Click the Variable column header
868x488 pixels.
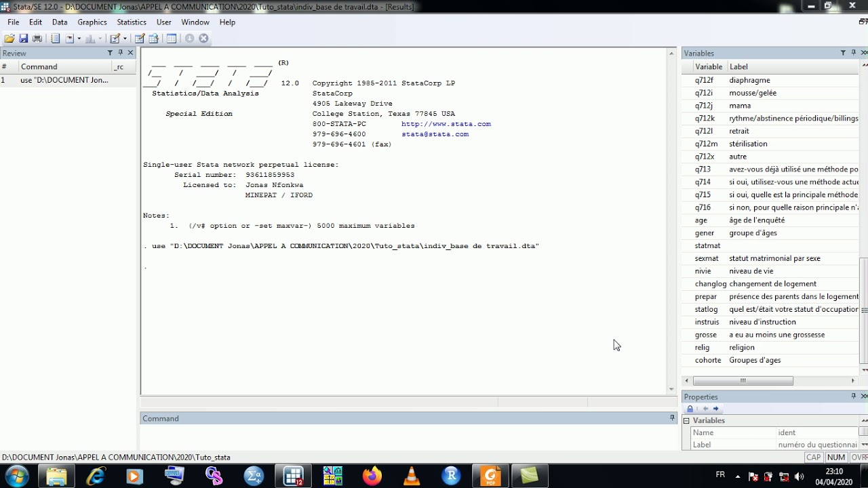[709, 66]
